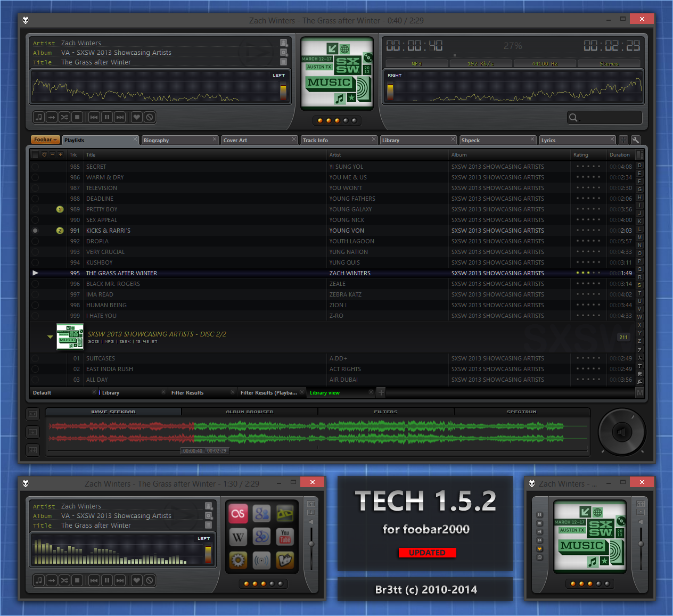Open deviantArt icon in mini player
Screen dimensions: 673x616
point(285,513)
